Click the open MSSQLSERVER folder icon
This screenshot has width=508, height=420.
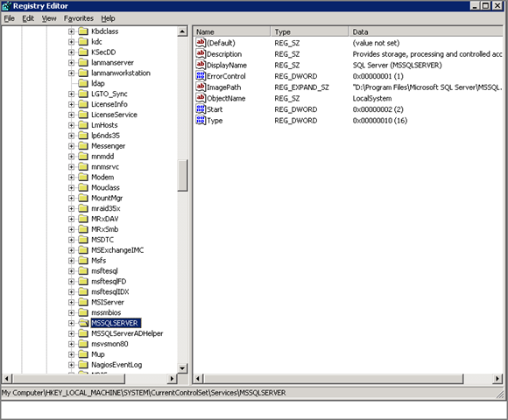pos(83,323)
